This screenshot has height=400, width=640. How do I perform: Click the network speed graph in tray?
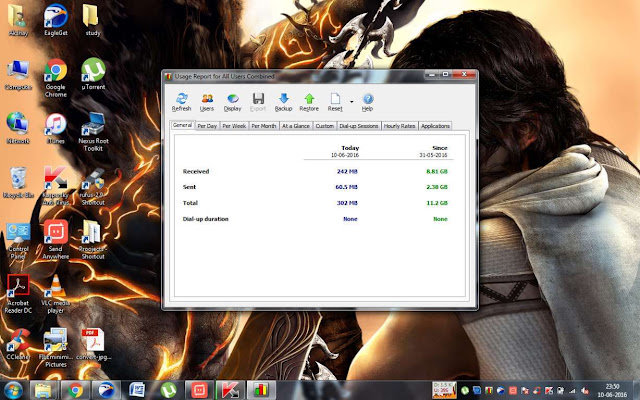pos(444,390)
